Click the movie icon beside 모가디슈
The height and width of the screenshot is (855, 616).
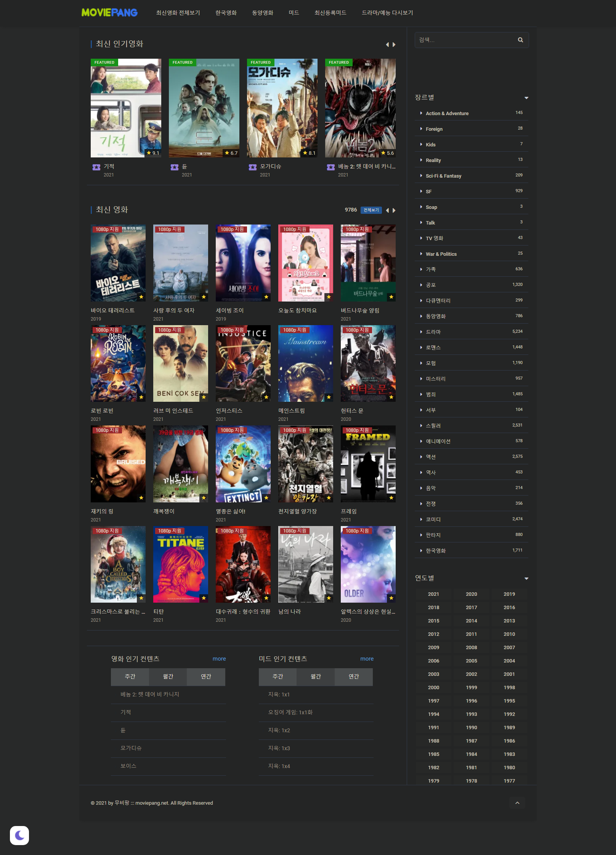(x=253, y=167)
